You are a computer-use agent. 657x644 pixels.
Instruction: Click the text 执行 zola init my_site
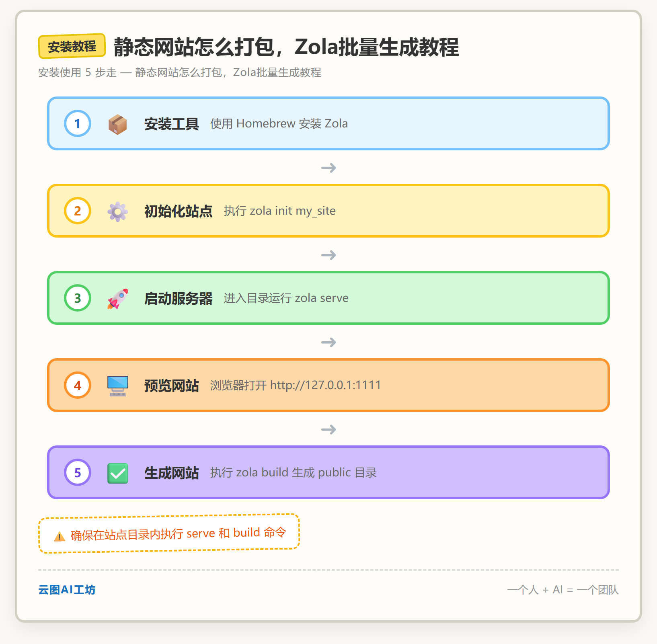pos(280,211)
